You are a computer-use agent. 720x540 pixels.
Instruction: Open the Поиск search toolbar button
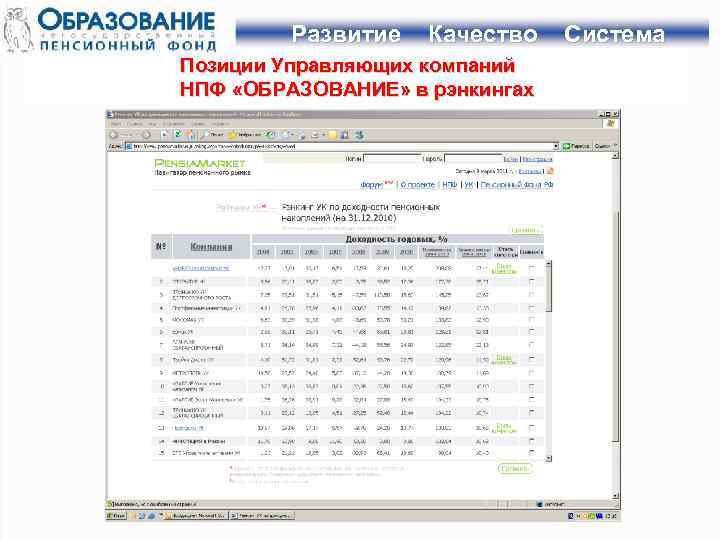pyautogui.click(x=213, y=135)
